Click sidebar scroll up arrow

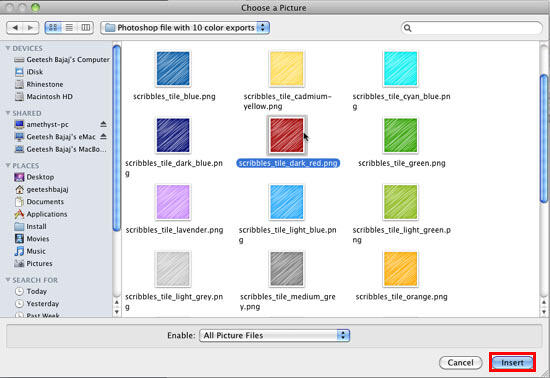point(116,302)
